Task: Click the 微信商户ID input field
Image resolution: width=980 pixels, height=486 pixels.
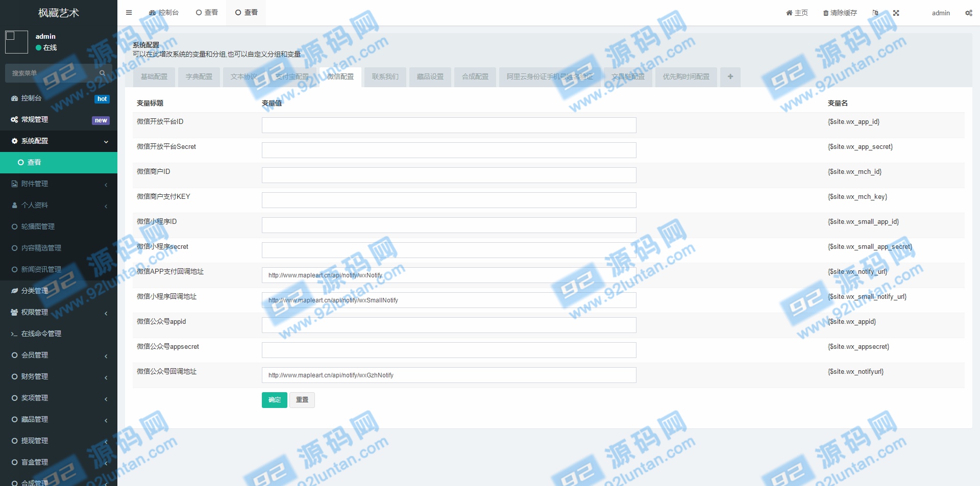Action: click(449, 175)
